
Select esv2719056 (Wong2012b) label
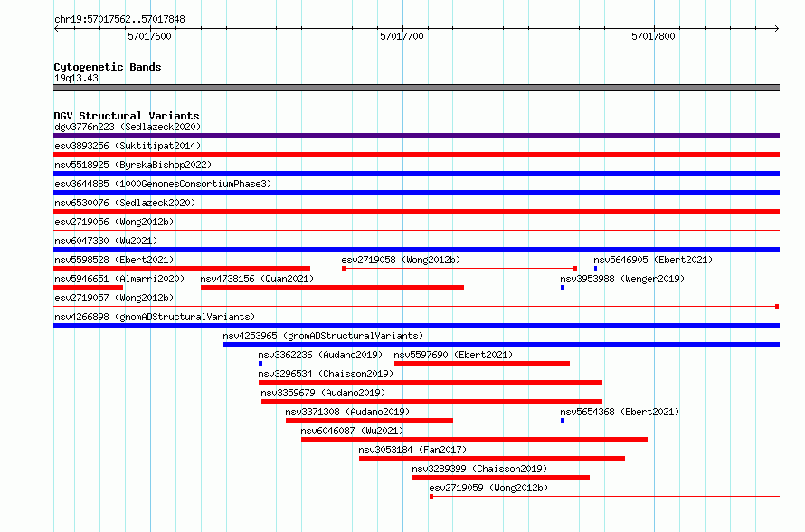tap(114, 222)
